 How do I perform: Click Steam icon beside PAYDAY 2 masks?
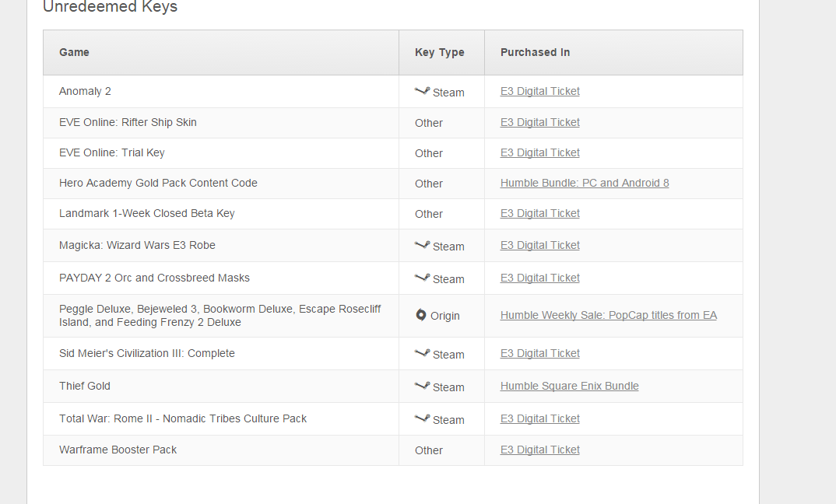point(423,278)
